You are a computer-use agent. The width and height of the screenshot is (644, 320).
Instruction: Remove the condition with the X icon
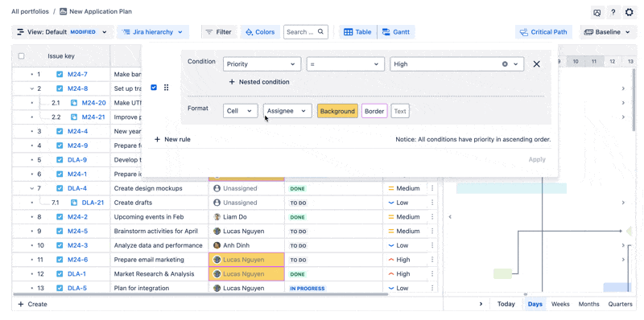coord(536,64)
